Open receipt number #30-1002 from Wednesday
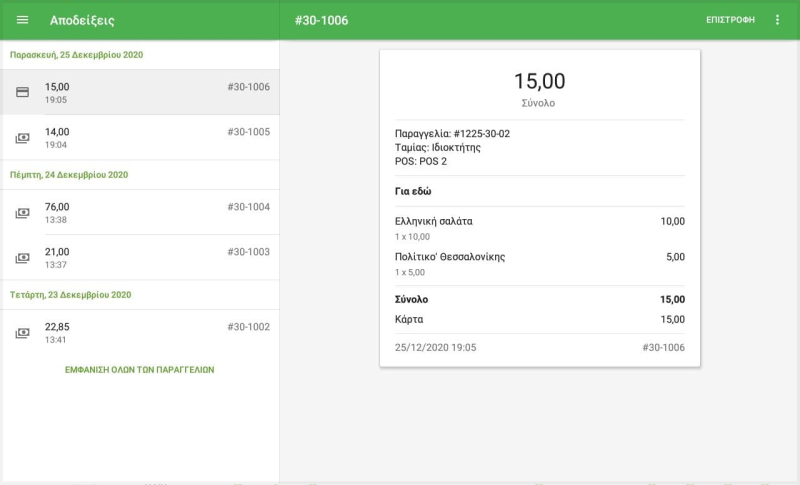800x485 pixels. (248, 327)
